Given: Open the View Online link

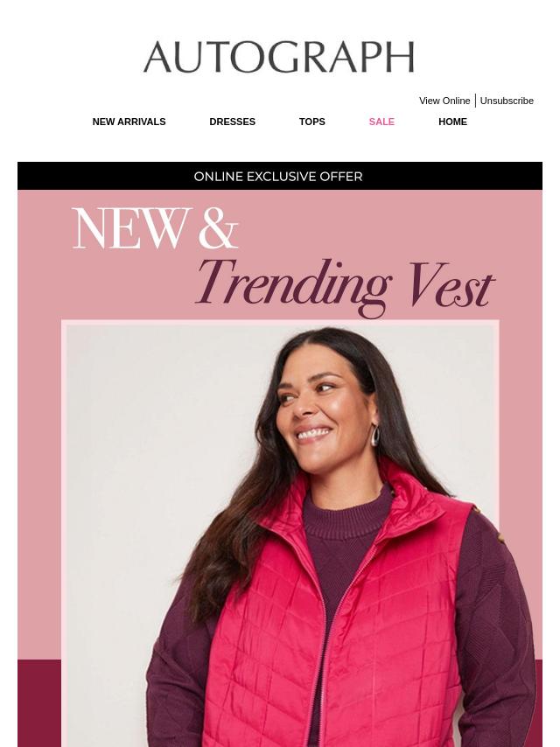Looking at the screenshot, I should [x=444, y=101].
